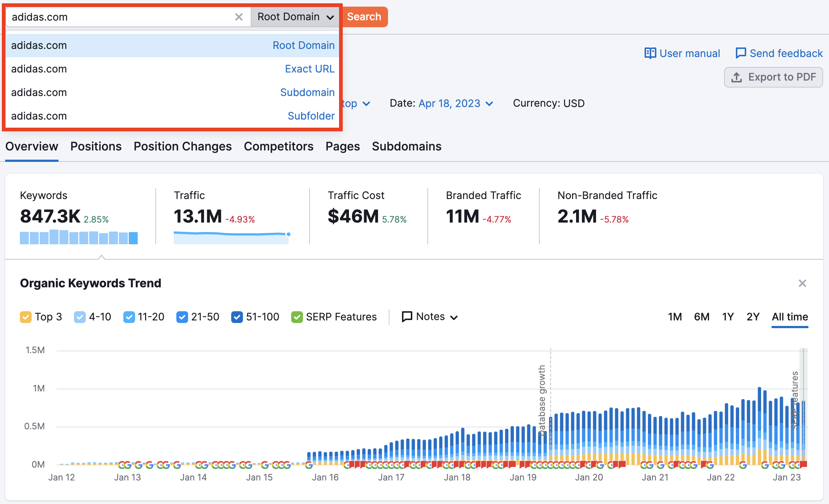This screenshot has width=829, height=504.
Task: Open the User manual book icon
Action: pos(650,53)
